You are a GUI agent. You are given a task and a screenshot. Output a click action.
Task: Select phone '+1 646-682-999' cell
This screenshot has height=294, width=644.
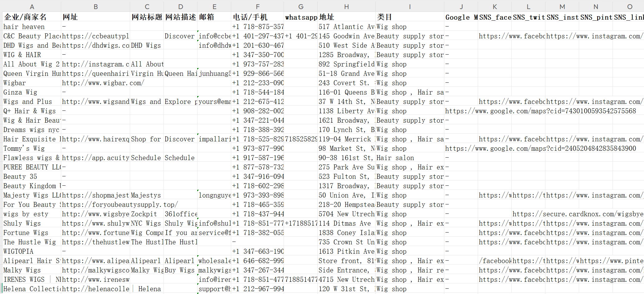coord(258,261)
